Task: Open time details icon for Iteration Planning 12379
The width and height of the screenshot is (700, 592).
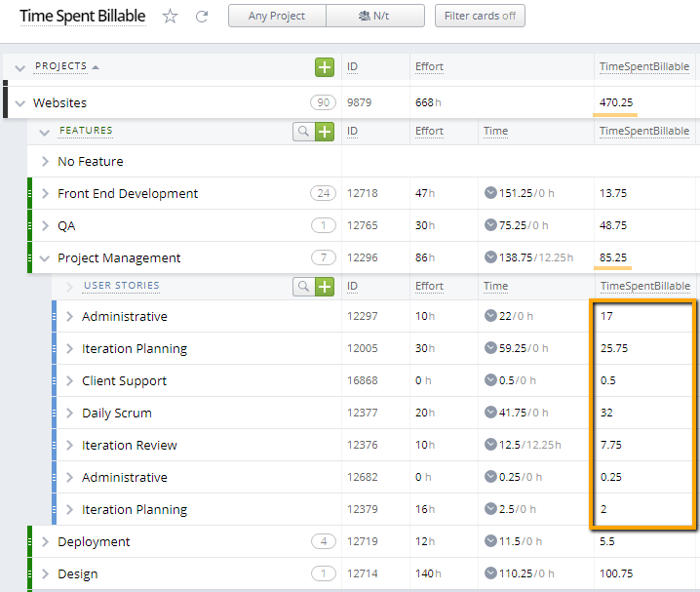Action: [x=490, y=509]
